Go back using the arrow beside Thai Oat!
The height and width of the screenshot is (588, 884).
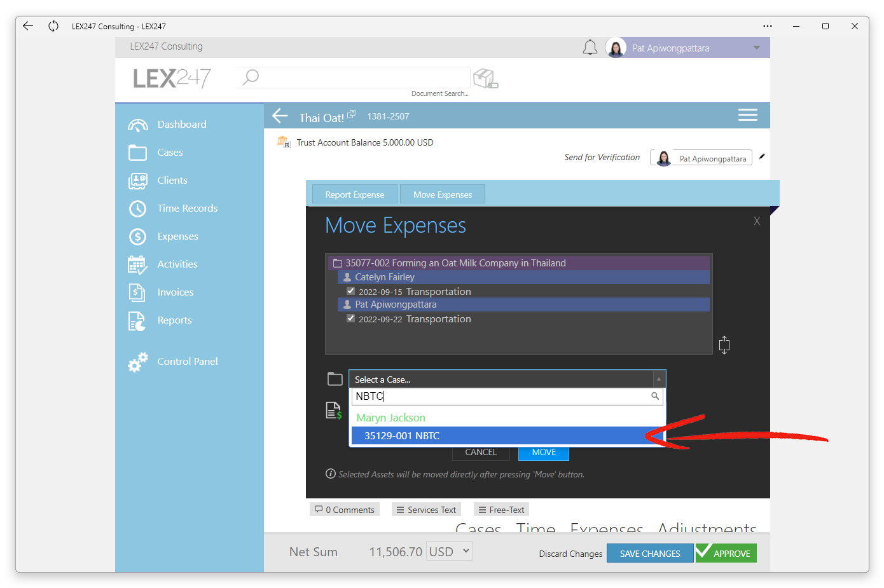coord(280,116)
